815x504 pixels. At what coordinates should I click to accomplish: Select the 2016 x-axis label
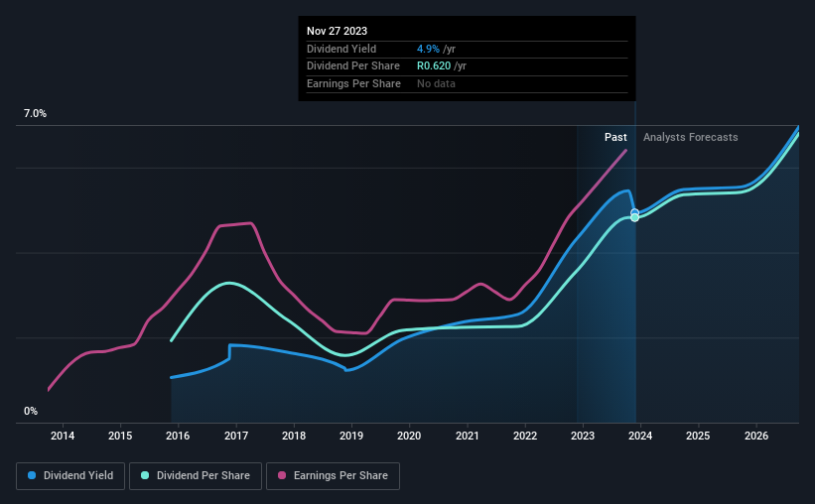coord(178,436)
